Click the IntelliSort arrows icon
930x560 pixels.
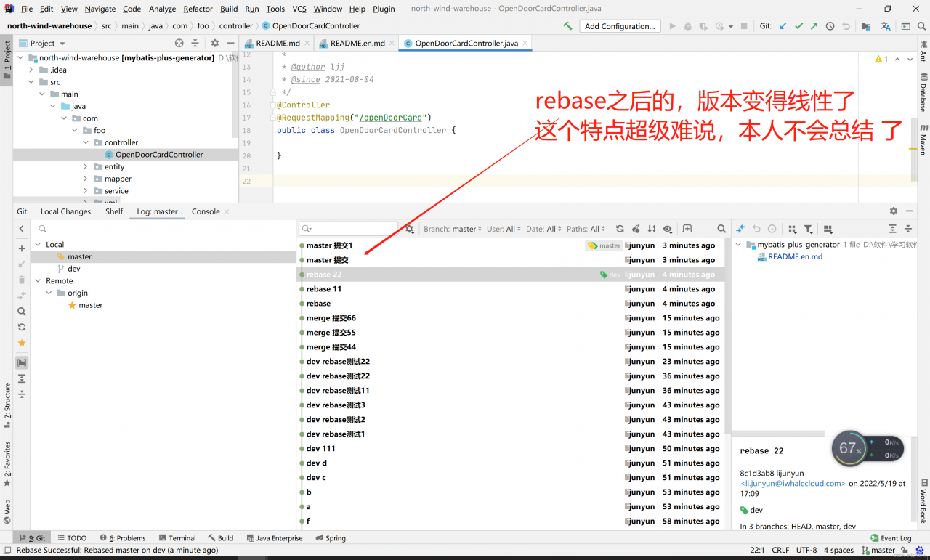pyautogui.click(x=652, y=229)
